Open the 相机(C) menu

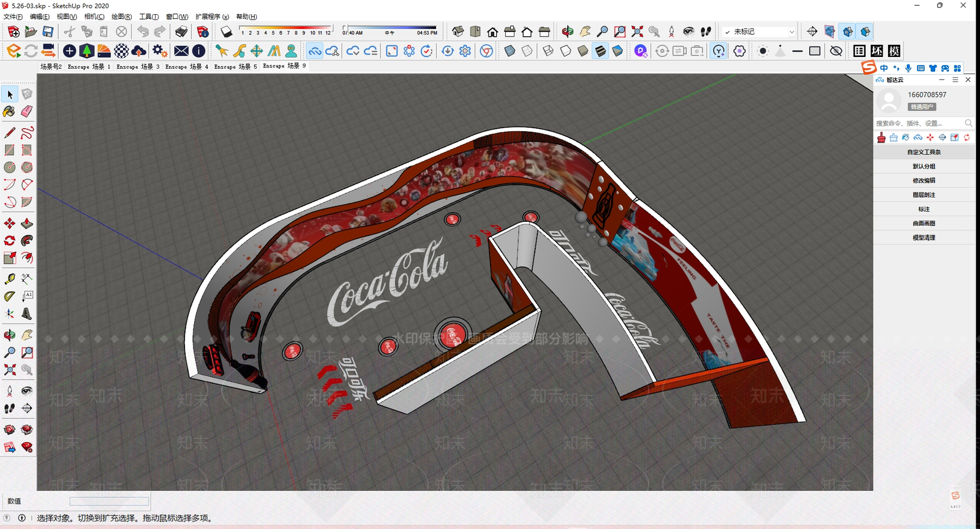coord(94,17)
